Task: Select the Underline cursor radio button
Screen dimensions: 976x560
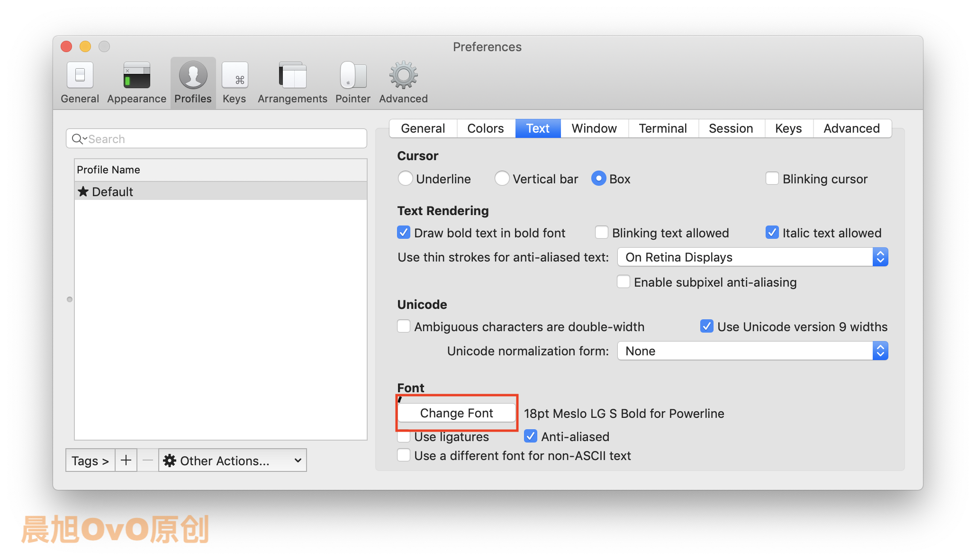Action: pyautogui.click(x=405, y=179)
